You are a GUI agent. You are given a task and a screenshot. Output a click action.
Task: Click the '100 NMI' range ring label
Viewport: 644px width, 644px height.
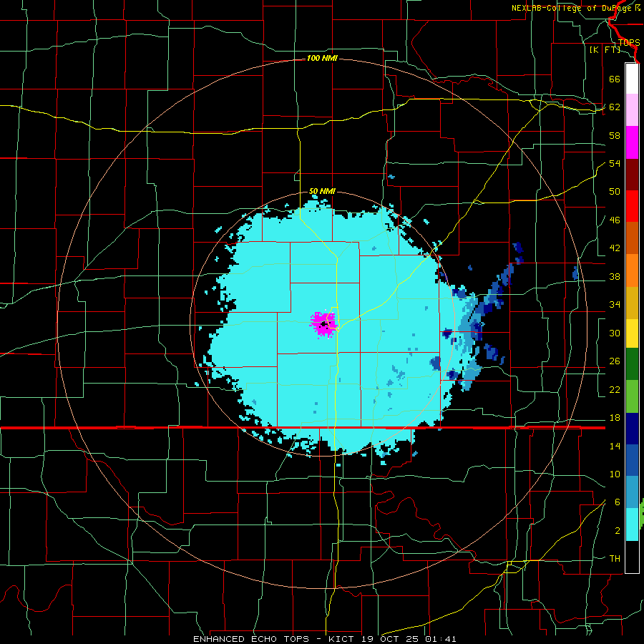(x=322, y=59)
